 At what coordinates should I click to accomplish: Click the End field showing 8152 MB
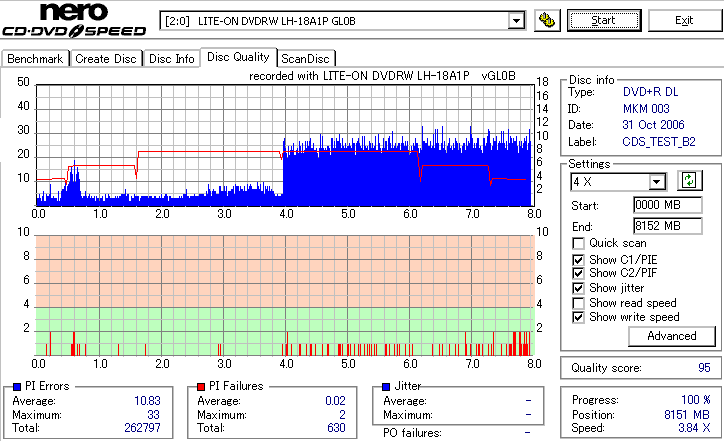click(x=668, y=226)
